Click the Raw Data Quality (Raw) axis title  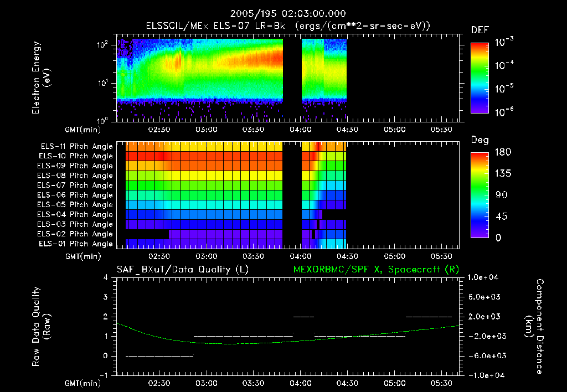point(41,327)
